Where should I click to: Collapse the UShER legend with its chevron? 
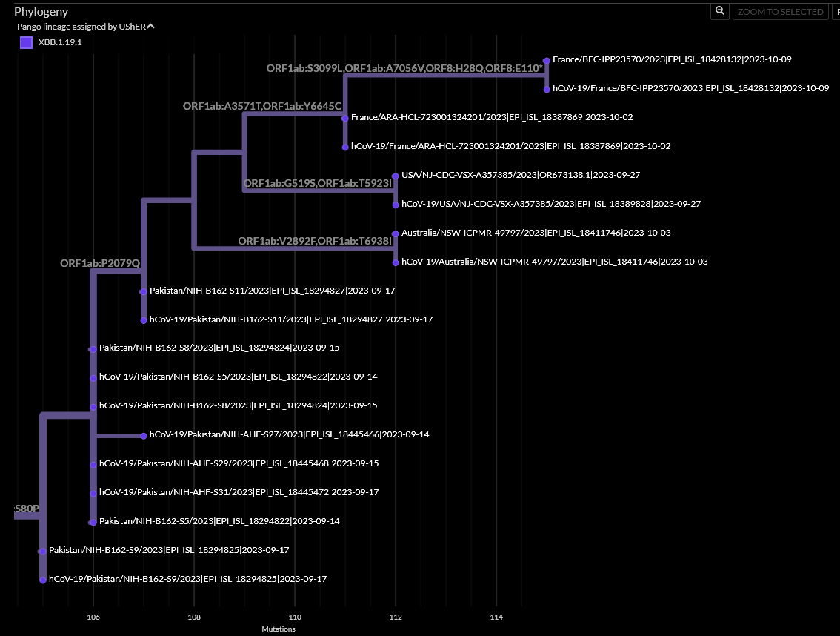pos(149,25)
